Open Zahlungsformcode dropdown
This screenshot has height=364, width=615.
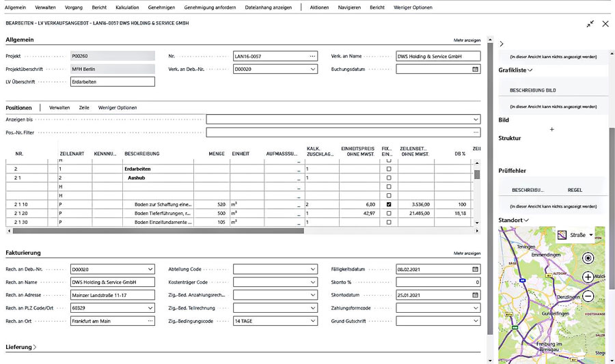coord(476,308)
